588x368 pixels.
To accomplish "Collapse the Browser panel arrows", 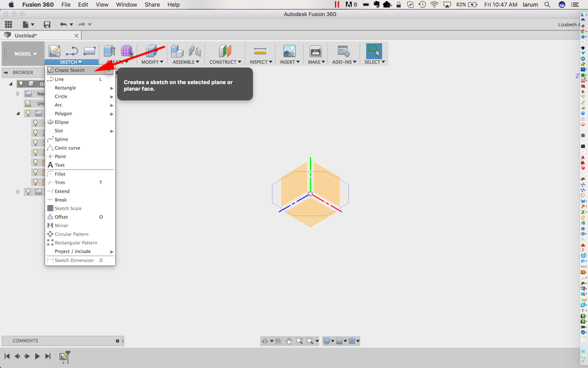I will [6, 72].
